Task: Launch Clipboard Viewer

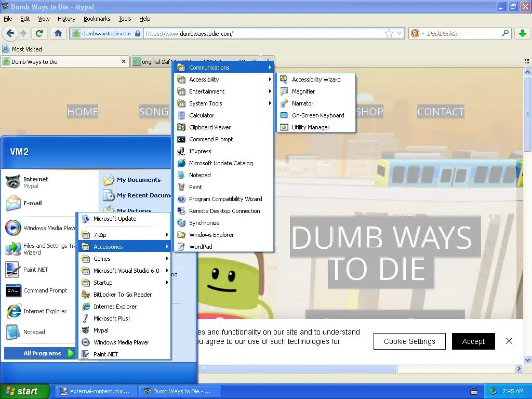Action: pyautogui.click(x=224, y=127)
